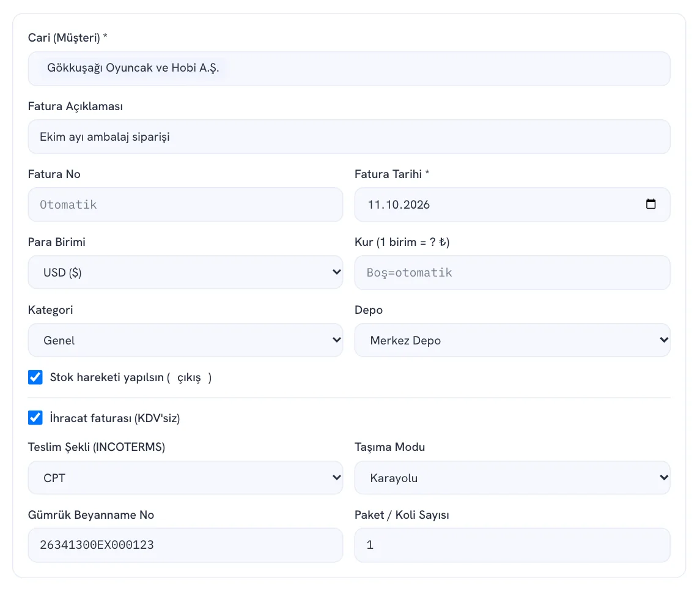The width and height of the screenshot is (700, 591).
Task: Uncheck the İhracat faturası (KDV'siz) checkbox
Action: tap(35, 418)
